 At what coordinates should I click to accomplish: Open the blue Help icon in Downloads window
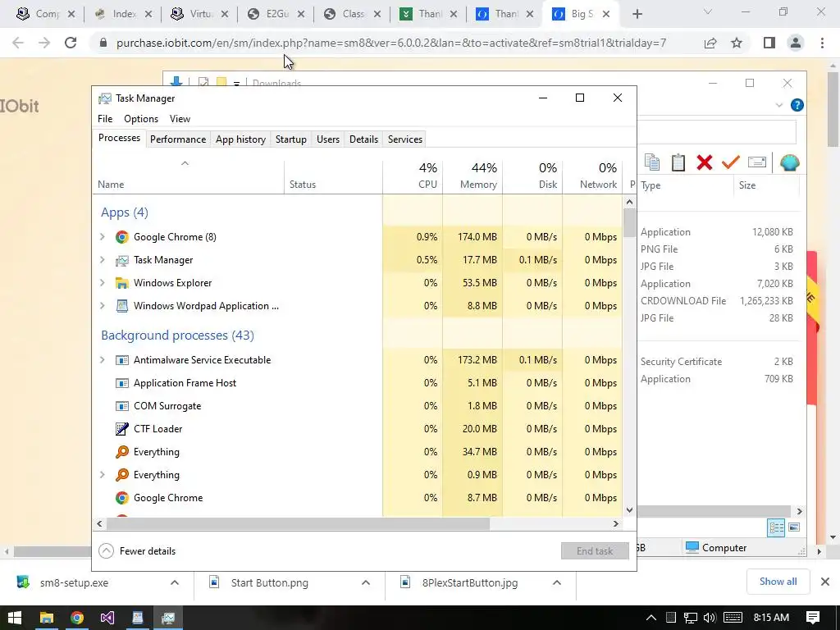point(797,105)
